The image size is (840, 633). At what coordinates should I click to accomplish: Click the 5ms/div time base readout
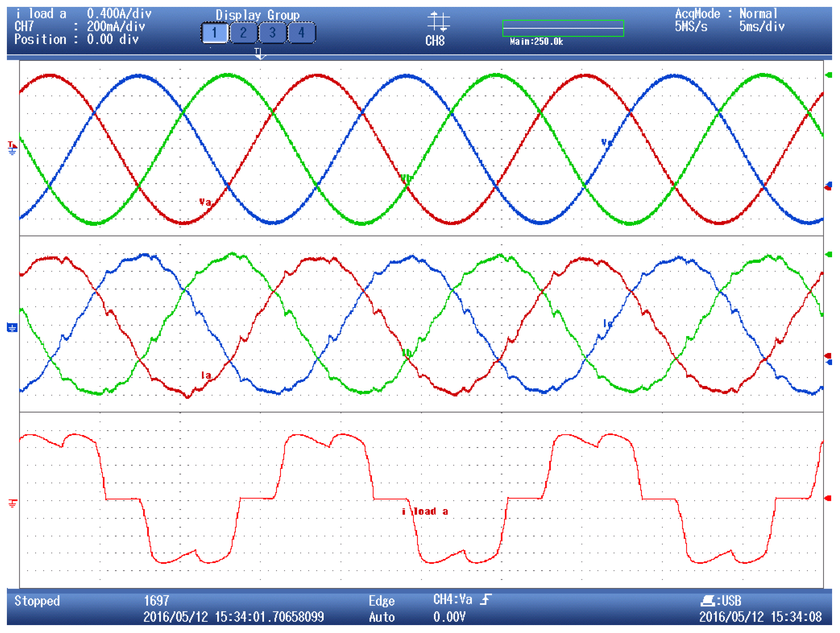tap(762, 27)
